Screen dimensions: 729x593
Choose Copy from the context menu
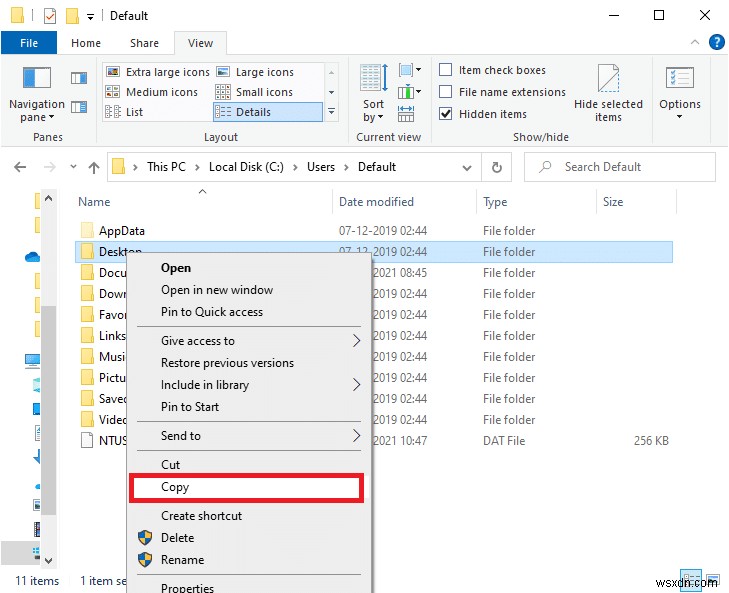click(247, 487)
